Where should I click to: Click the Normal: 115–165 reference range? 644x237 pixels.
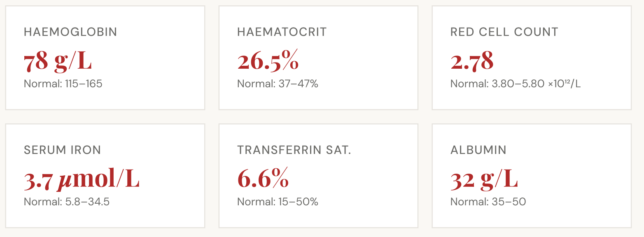pos(63,84)
